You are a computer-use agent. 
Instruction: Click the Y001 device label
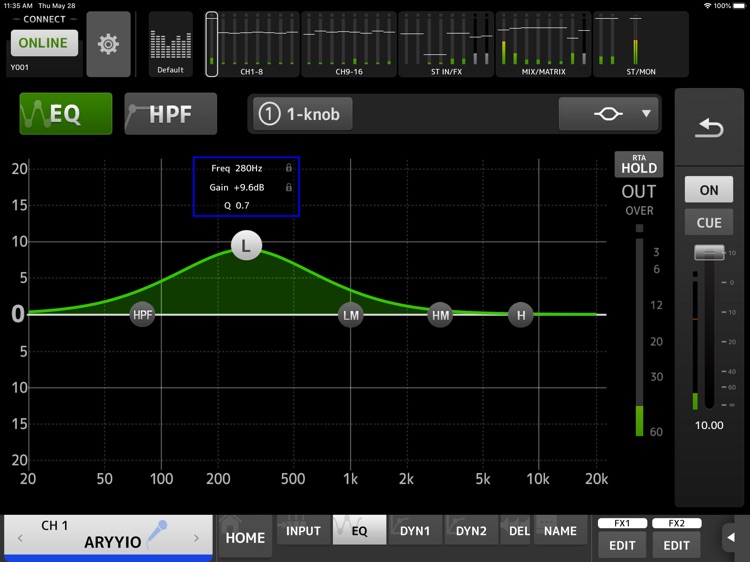click(x=20, y=67)
